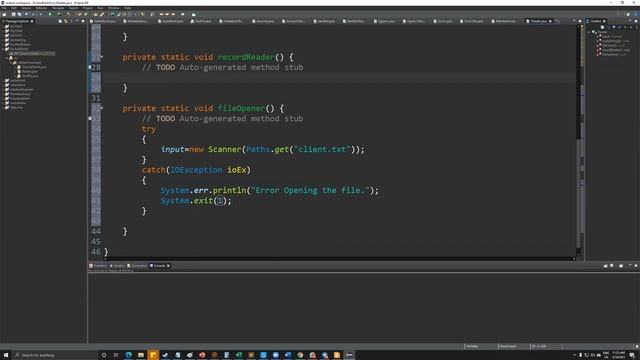Click the Save All toolbar icon
Screen dimensions: 640x360
coord(19,14)
